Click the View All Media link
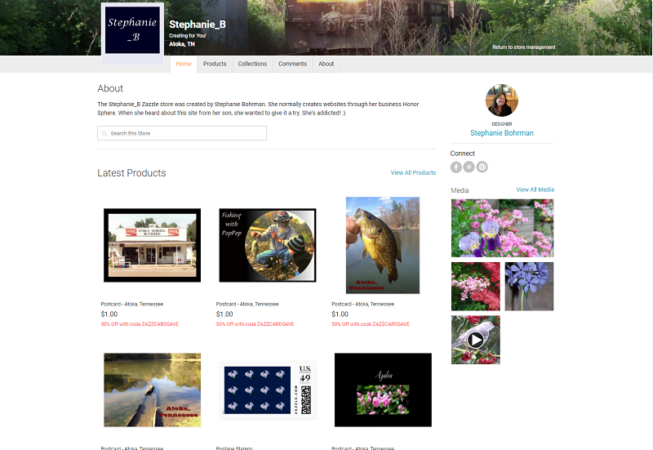The height and width of the screenshot is (450, 653). (x=535, y=189)
